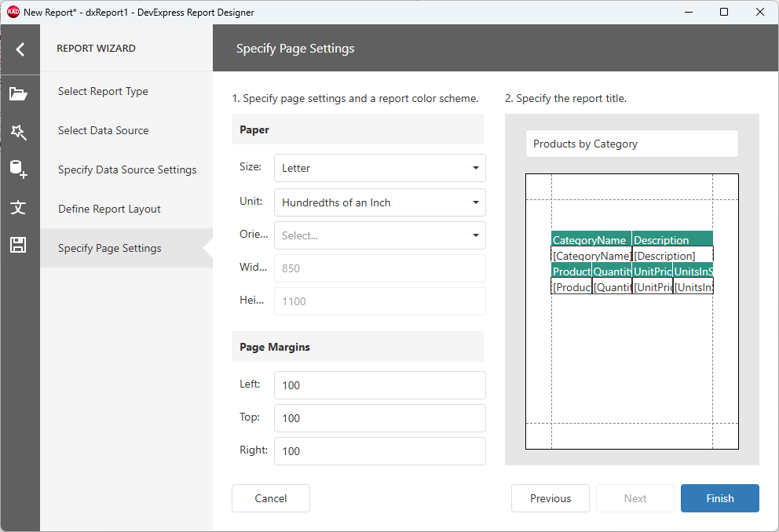The image size is (779, 532).
Task: Minimize the Report Designer window
Action: tap(689, 12)
